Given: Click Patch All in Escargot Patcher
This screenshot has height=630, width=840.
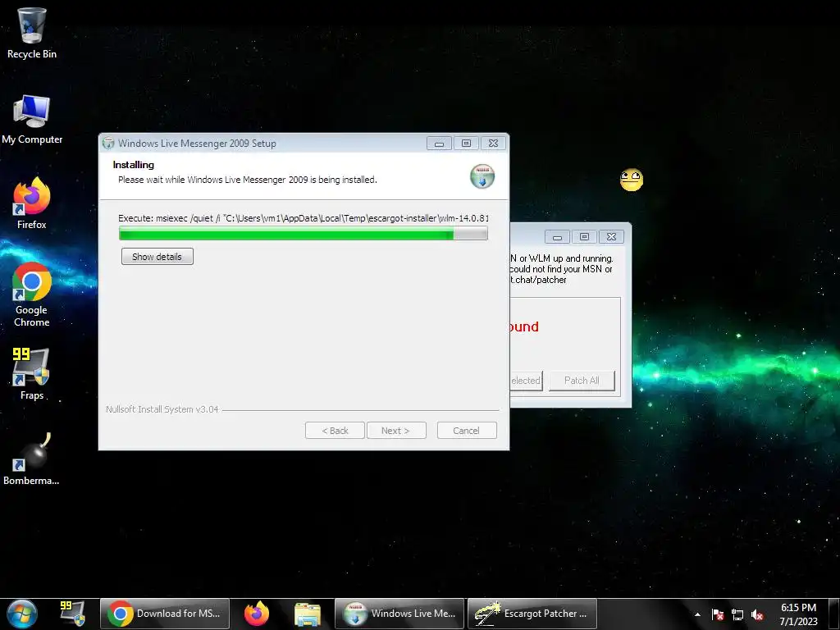Looking at the screenshot, I should click(582, 381).
